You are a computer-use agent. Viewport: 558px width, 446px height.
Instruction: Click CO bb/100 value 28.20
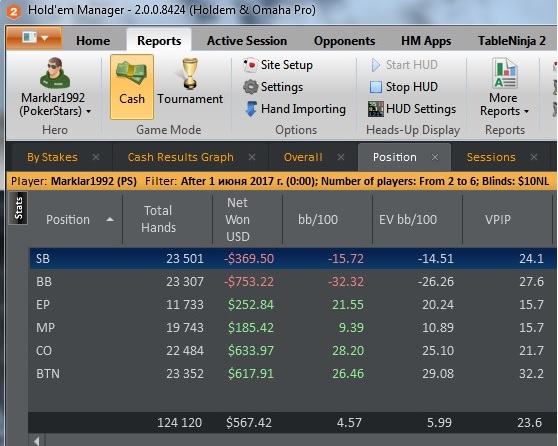[x=348, y=351]
